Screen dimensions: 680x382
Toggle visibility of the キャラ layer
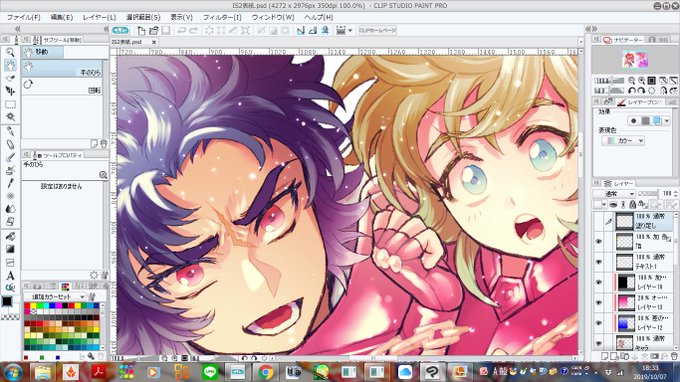[599, 343]
